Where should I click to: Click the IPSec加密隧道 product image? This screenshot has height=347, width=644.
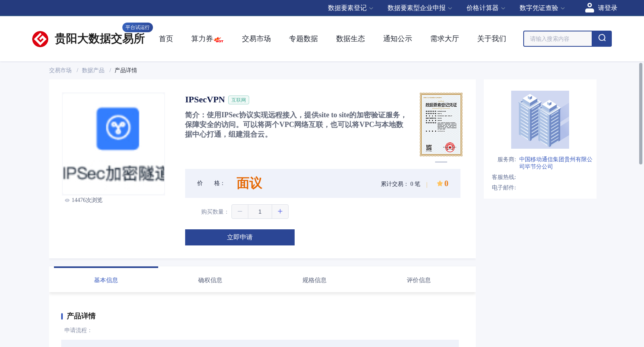coord(114,144)
